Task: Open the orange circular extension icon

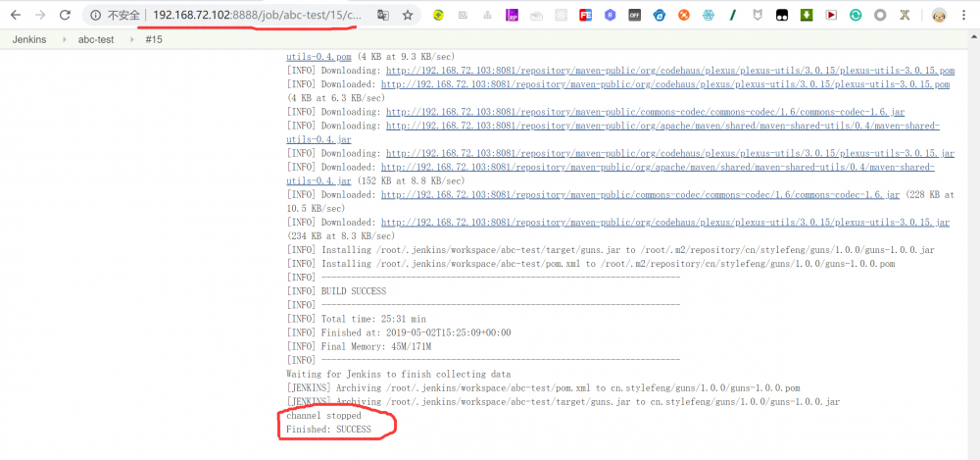Action: click(x=684, y=15)
